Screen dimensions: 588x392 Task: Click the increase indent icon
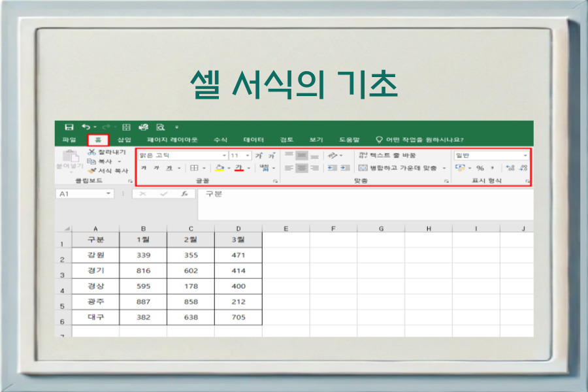[345, 168]
